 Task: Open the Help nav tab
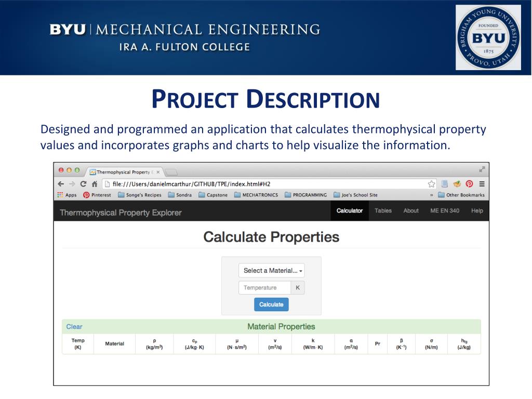coord(477,211)
